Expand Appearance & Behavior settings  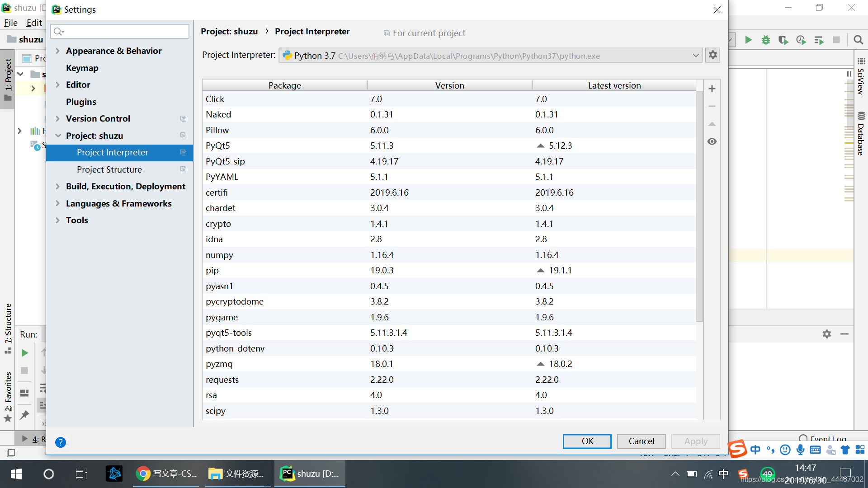click(x=57, y=51)
